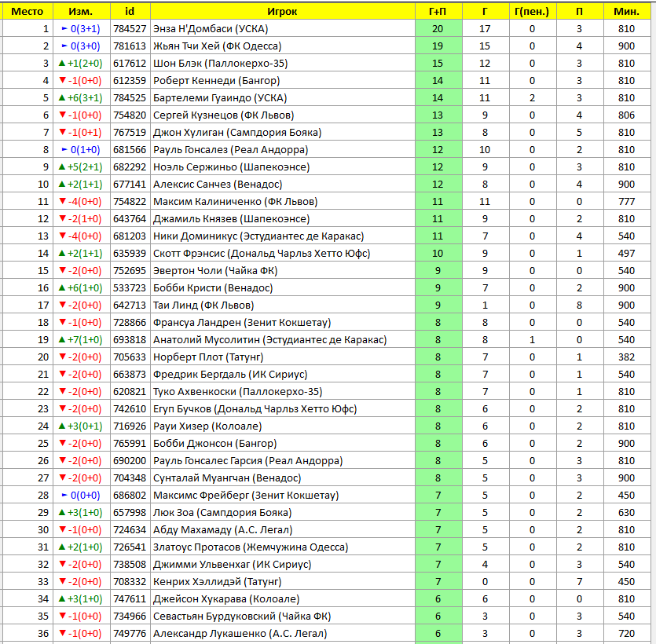Select Бартелеми Гуаиндо (УСКА) cell

click(282, 98)
